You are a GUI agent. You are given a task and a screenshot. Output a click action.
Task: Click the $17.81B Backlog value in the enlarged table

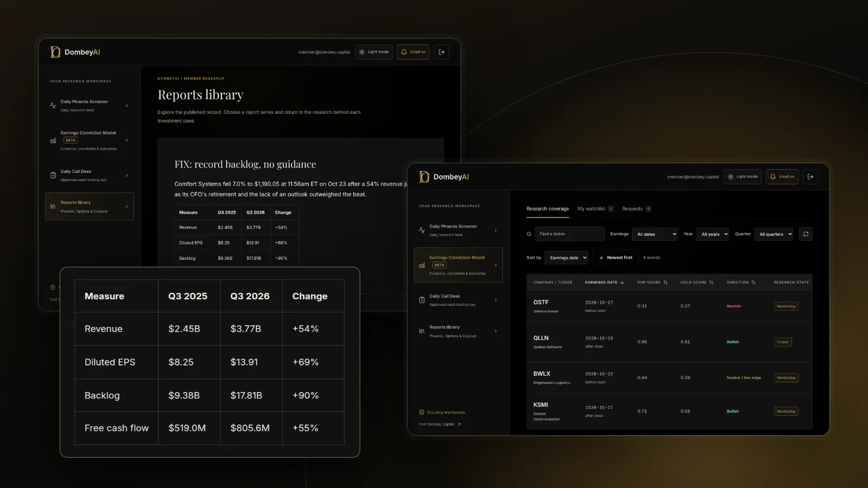tap(246, 396)
